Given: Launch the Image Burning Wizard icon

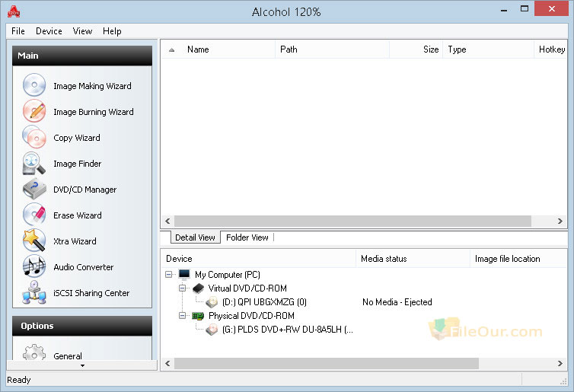Looking at the screenshot, I should pos(34,111).
